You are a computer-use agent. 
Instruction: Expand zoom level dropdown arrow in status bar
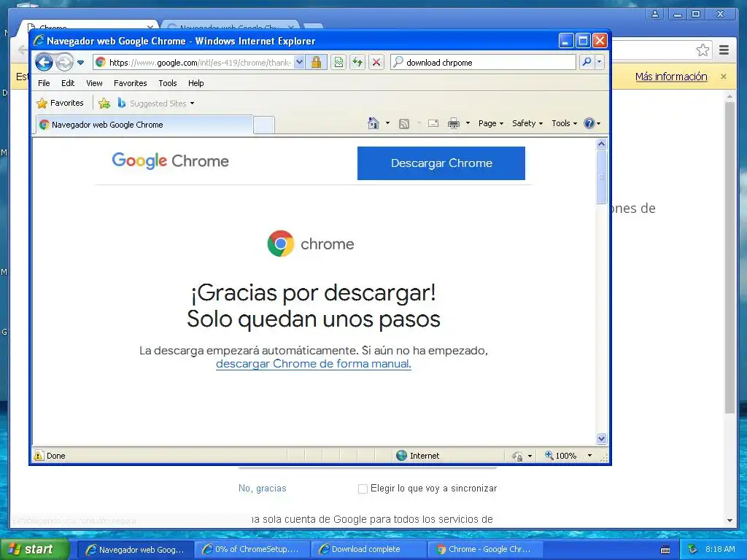pyautogui.click(x=589, y=456)
